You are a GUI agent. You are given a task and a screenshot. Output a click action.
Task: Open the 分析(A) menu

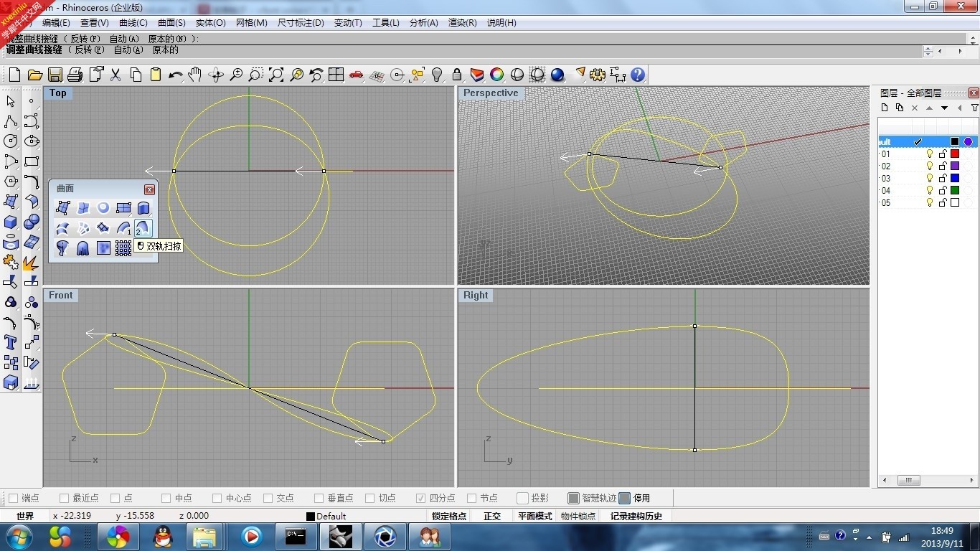pos(423,23)
